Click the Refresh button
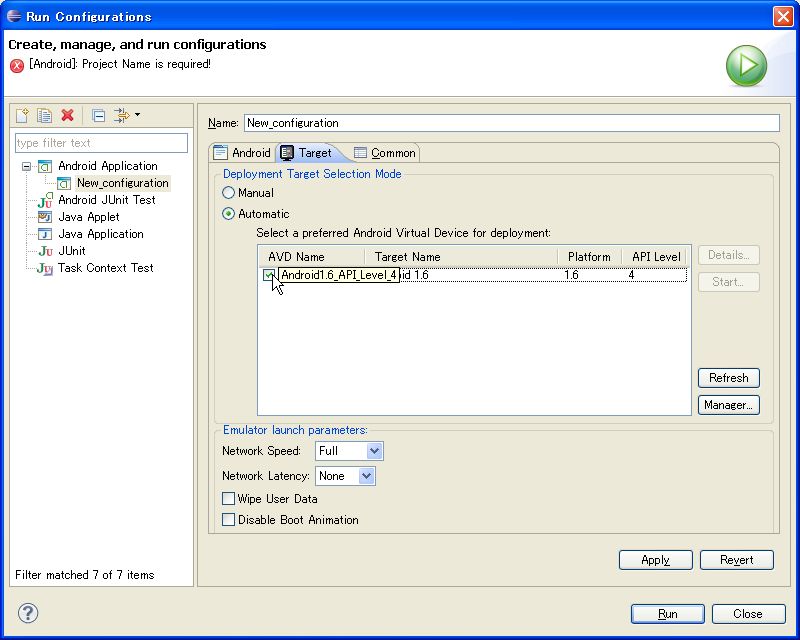The image size is (800, 640). (729, 378)
